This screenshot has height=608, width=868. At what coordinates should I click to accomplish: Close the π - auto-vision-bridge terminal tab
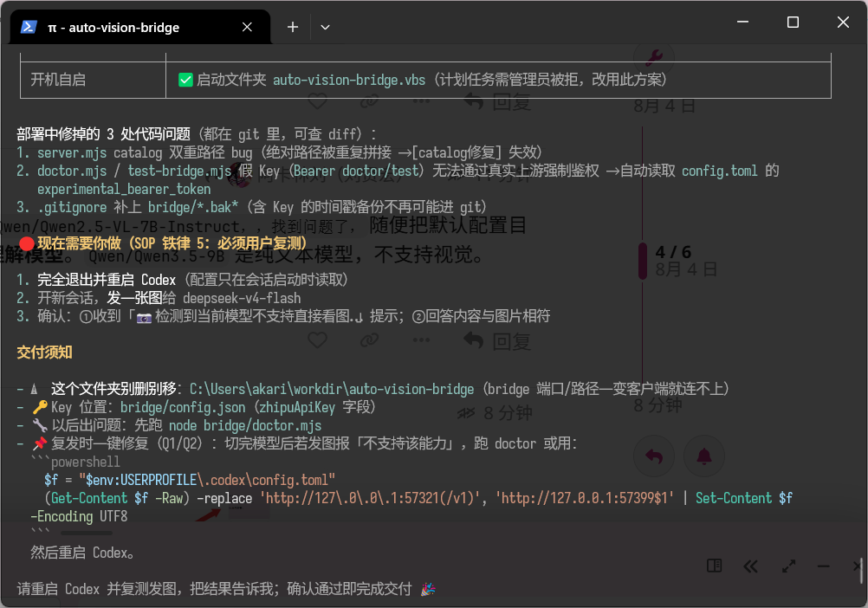pyautogui.click(x=247, y=27)
